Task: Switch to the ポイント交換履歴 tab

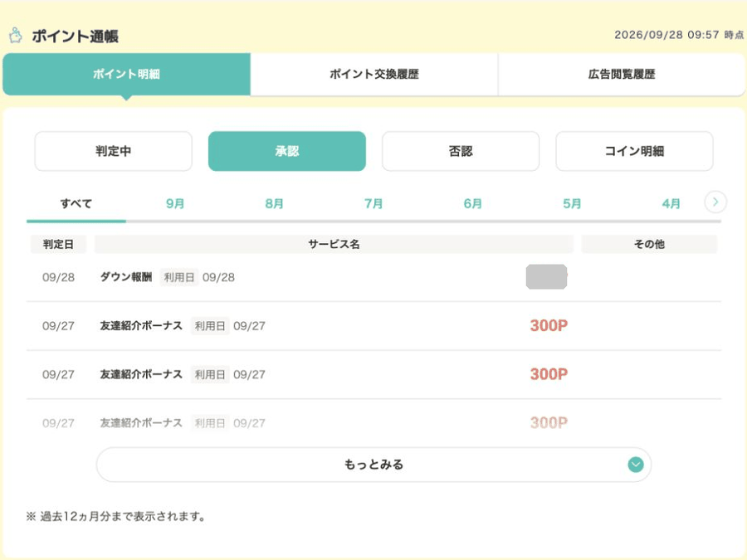Action: tap(374, 74)
